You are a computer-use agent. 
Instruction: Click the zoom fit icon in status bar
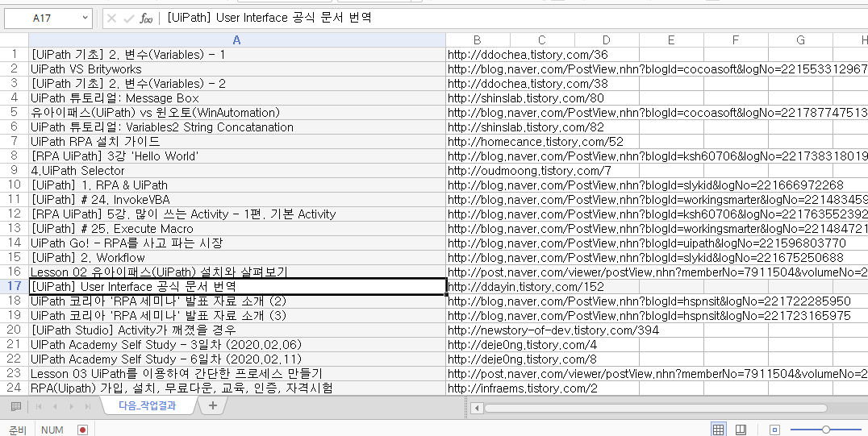click(x=775, y=430)
